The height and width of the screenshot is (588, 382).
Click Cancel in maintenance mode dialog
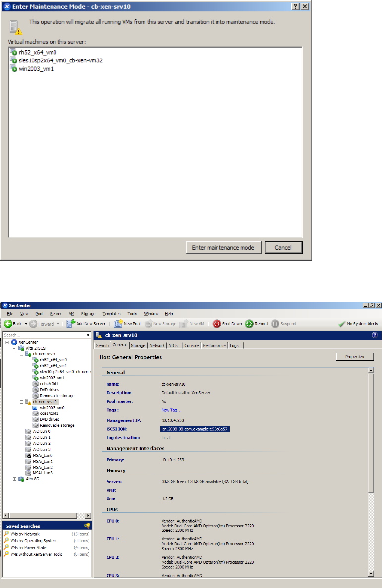(x=283, y=248)
